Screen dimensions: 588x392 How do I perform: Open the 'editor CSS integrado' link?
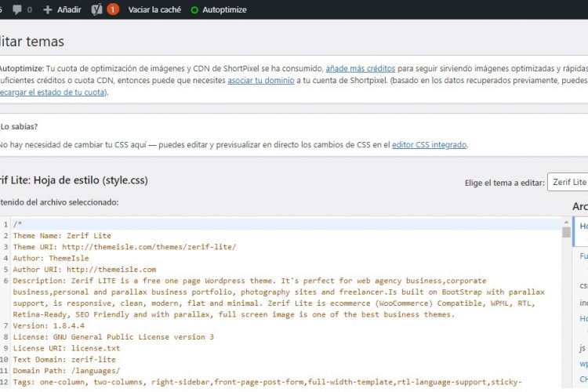pos(430,145)
